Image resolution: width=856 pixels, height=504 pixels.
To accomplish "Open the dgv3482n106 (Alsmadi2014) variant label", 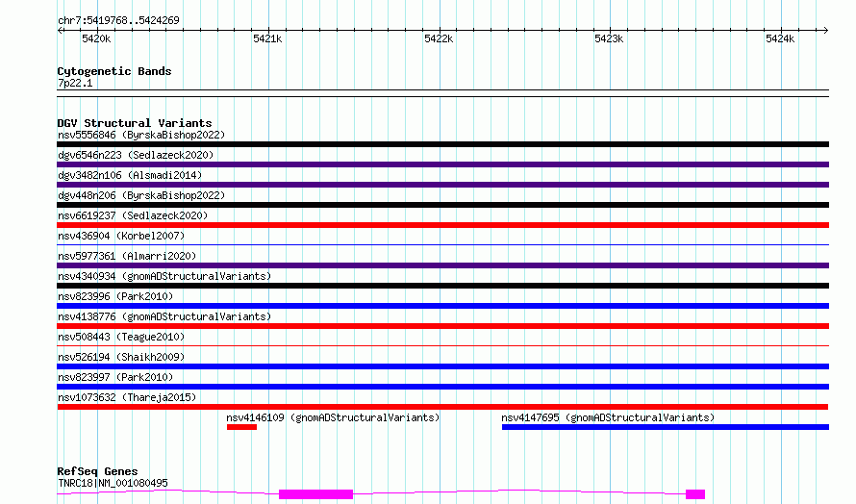I will click(x=130, y=175).
